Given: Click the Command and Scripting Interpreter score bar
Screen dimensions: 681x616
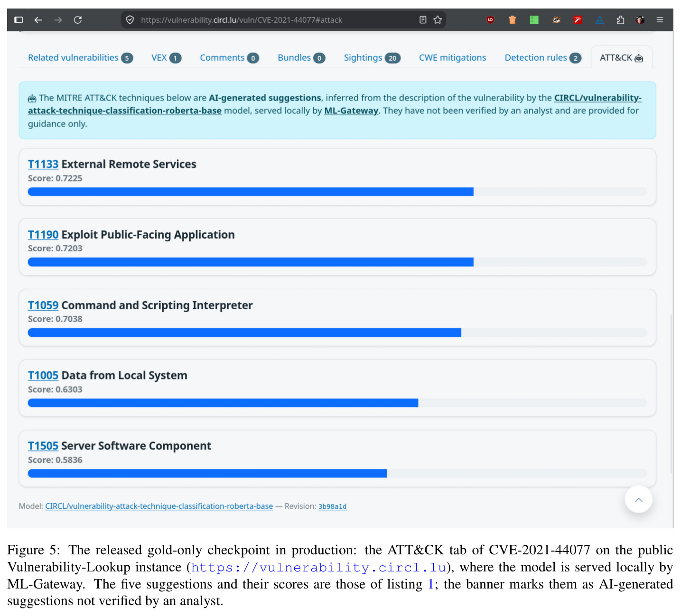Looking at the screenshot, I should tap(337, 333).
